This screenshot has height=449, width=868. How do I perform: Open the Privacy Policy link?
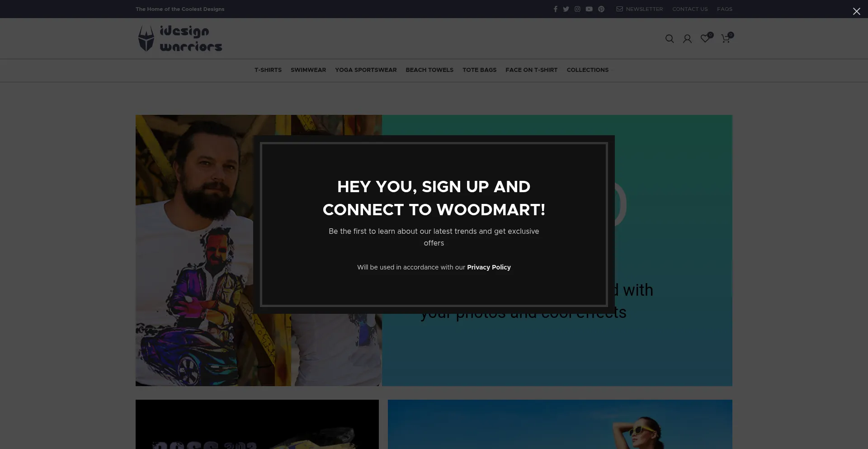(489, 267)
